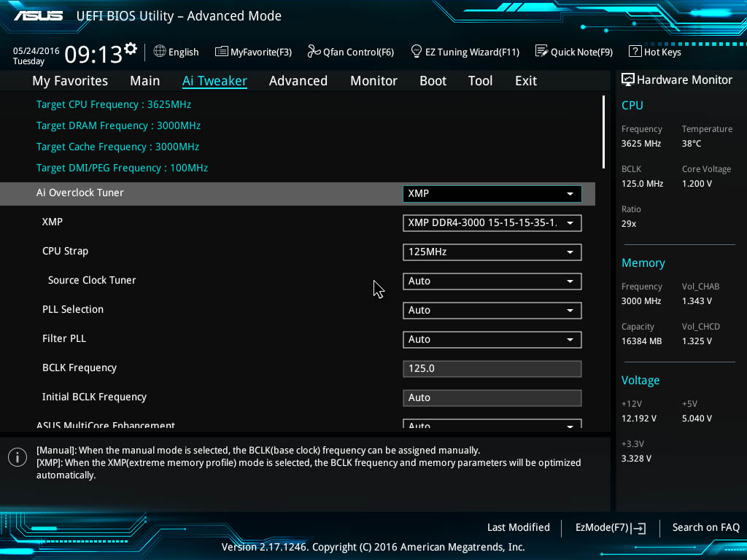Open the XMP profile dropdown
This screenshot has height=560, width=747.
(x=492, y=223)
